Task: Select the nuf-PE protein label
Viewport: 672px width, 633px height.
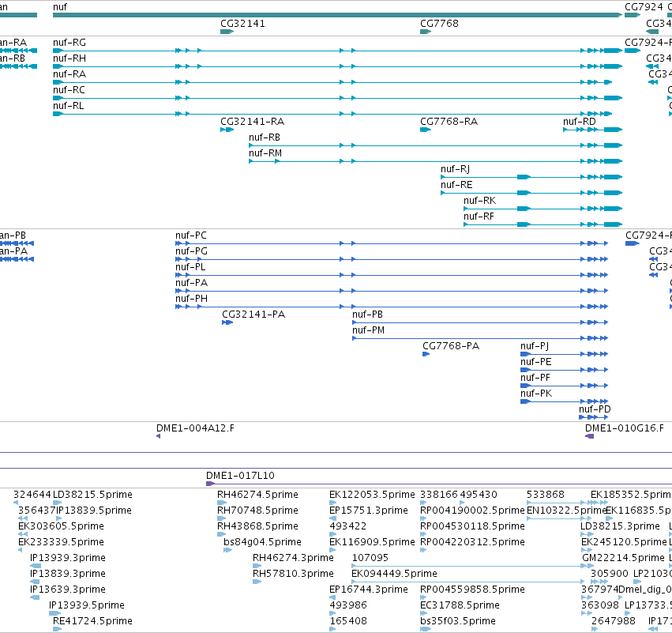Action: 535,363
